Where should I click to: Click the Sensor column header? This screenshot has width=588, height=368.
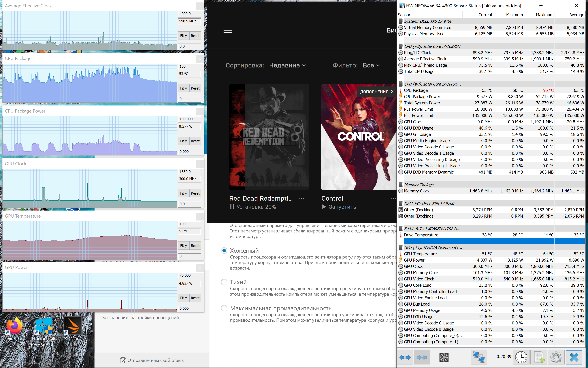coord(404,15)
